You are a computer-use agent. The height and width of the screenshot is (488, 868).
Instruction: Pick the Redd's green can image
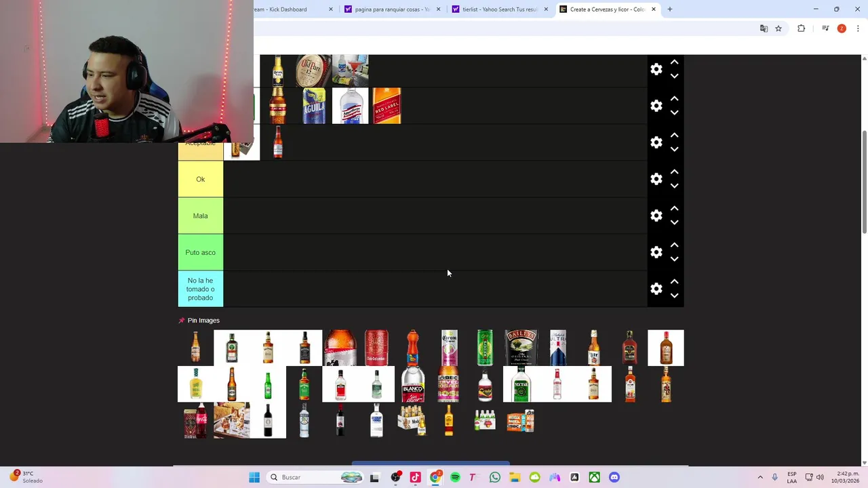click(485, 348)
